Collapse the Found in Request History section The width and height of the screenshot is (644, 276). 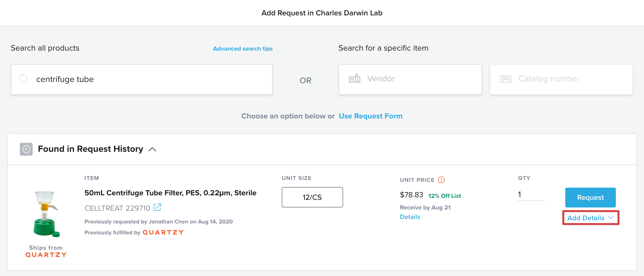tap(152, 149)
